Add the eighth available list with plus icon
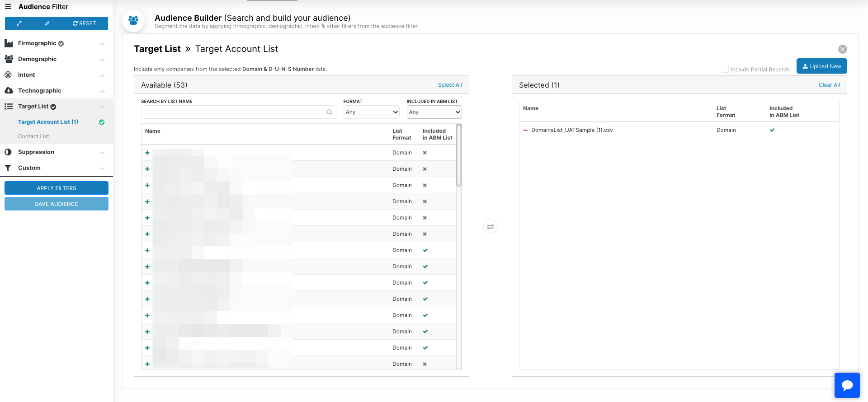This screenshot has height=402, width=868. pyautogui.click(x=147, y=266)
